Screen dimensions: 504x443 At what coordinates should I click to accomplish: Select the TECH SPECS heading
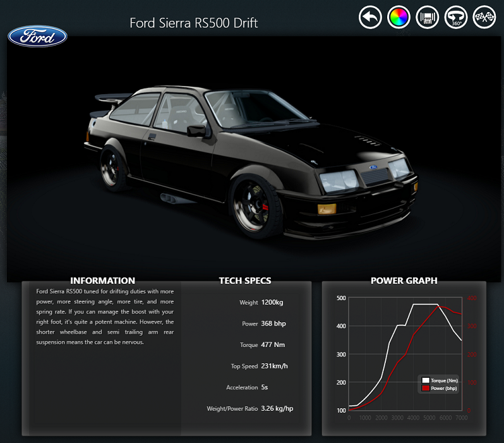(245, 281)
